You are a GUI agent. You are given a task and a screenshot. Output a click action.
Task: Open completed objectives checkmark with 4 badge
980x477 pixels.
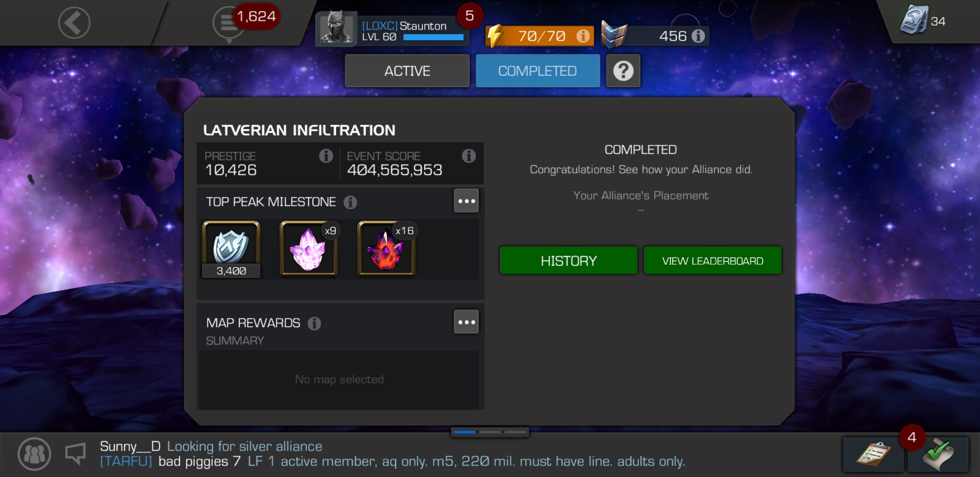(938, 454)
